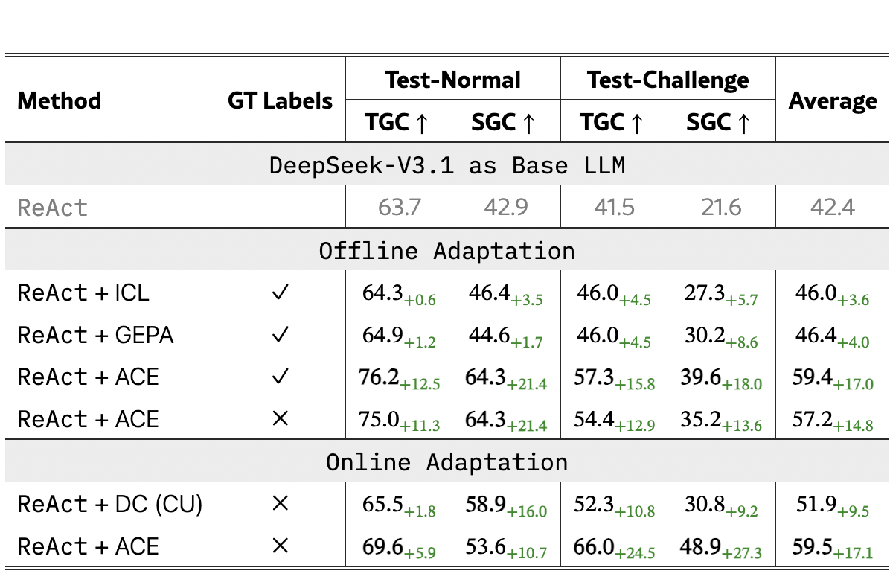Click the Offline Adaptation section heading
890x588 pixels.
pos(446,250)
